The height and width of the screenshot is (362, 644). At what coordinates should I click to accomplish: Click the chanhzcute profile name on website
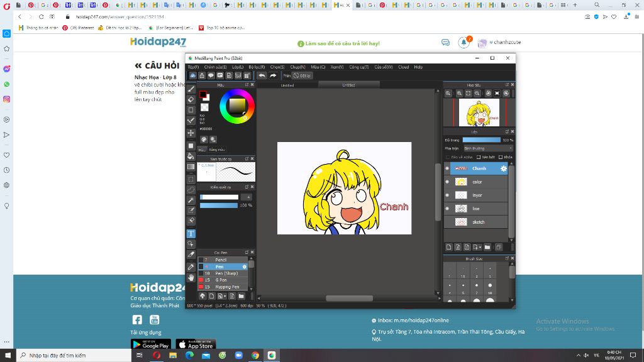[x=508, y=42]
